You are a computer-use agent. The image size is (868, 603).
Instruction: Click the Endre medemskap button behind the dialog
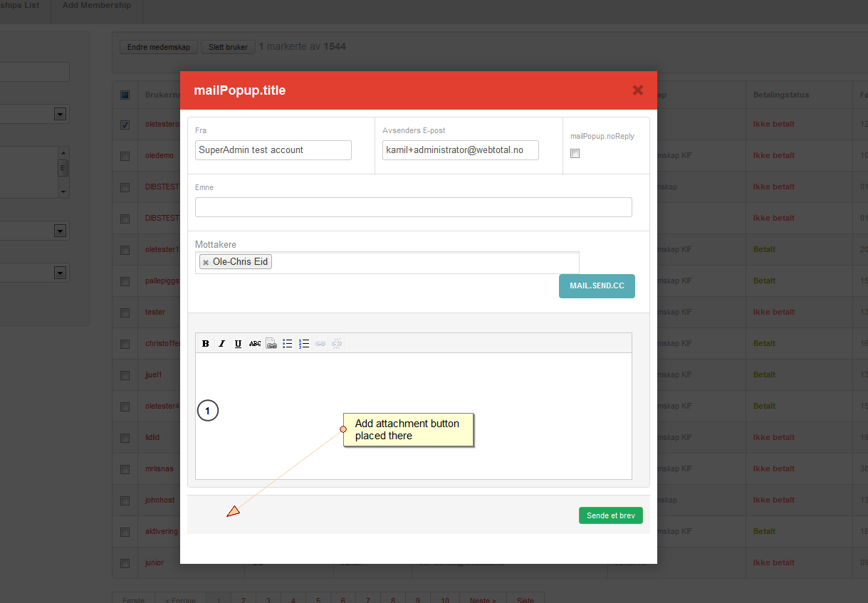point(159,47)
